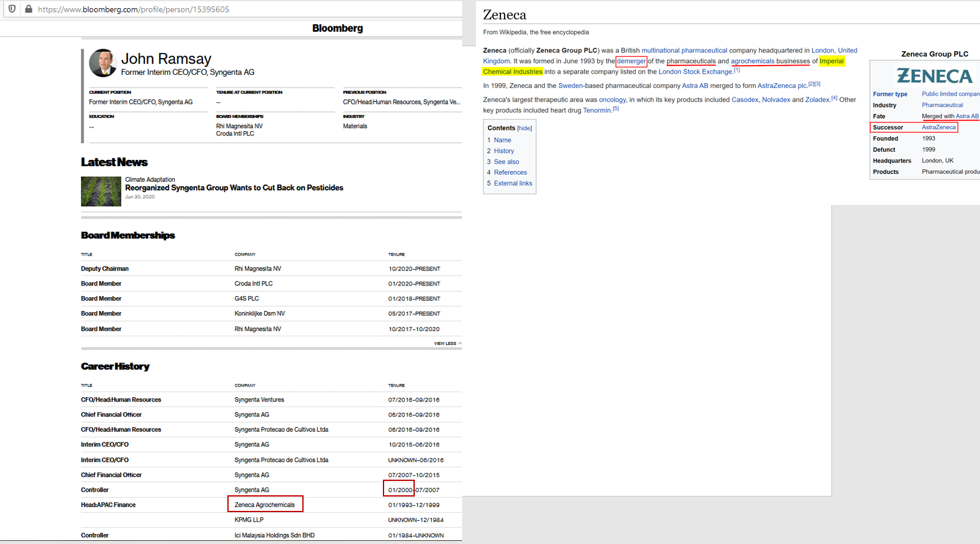Open the London Stock Exchange link

(x=695, y=72)
